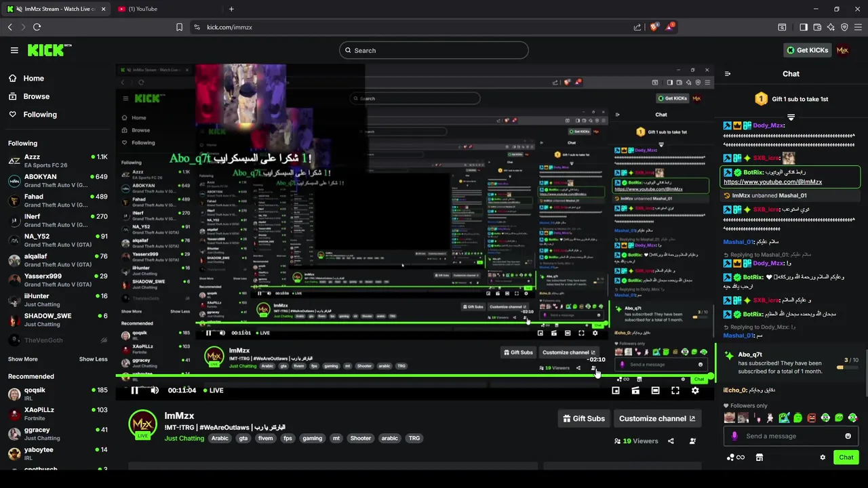Image resolution: width=868 pixels, height=488 pixels.
Task: Open the Kick hamburger menu
Action: point(14,50)
